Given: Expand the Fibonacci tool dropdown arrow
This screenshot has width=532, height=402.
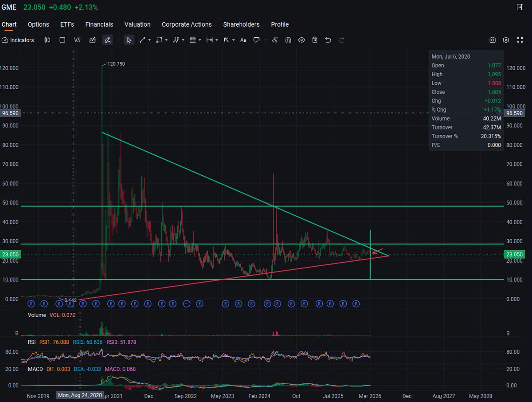Looking at the screenshot, I should [200, 40].
